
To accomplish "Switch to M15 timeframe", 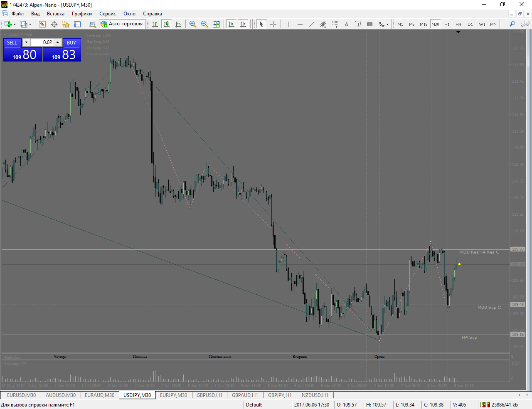I will (x=424, y=24).
